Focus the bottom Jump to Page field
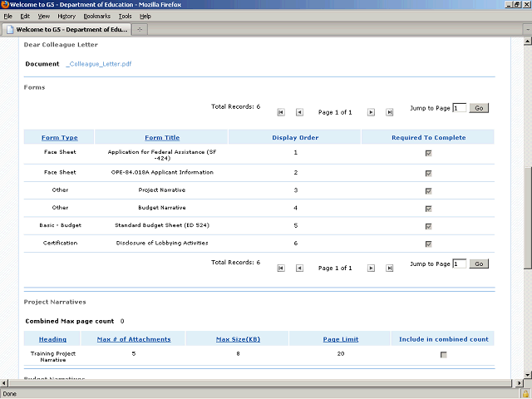532x399 pixels. (459, 264)
